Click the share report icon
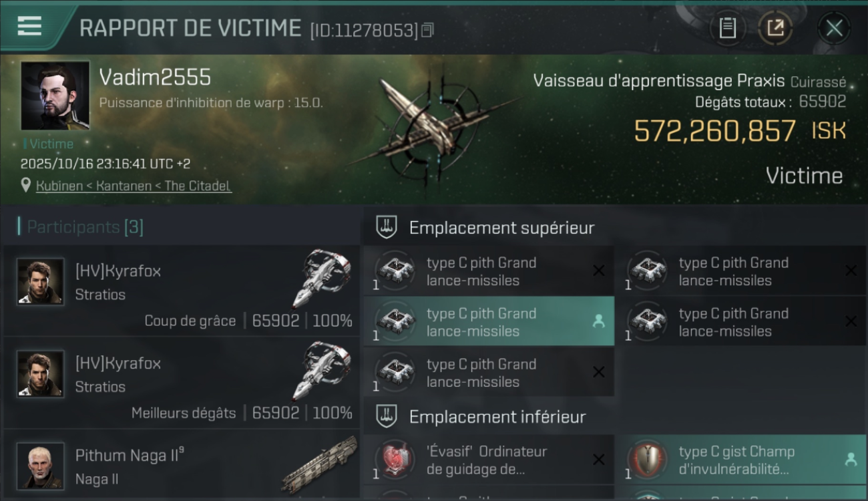The image size is (868, 501). click(775, 28)
